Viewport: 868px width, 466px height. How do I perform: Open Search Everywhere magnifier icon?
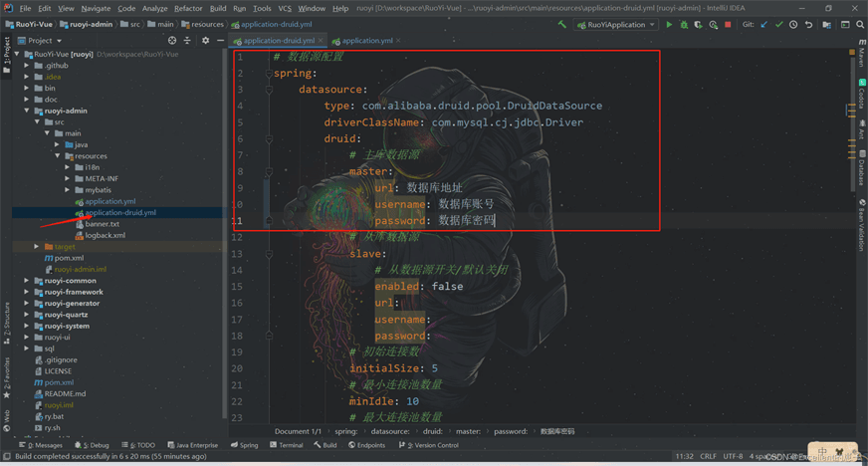[860, 24]
